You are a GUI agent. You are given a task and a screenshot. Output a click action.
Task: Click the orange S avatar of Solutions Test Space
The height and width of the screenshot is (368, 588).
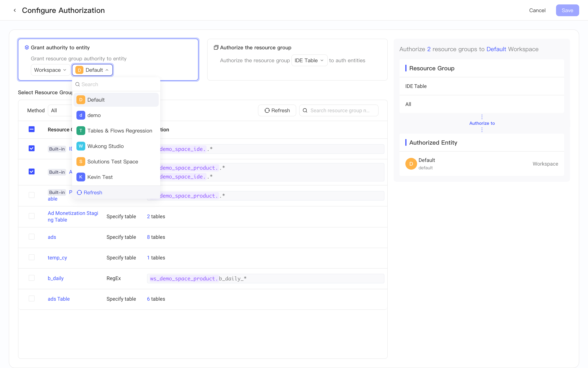[x=81, y=162]
